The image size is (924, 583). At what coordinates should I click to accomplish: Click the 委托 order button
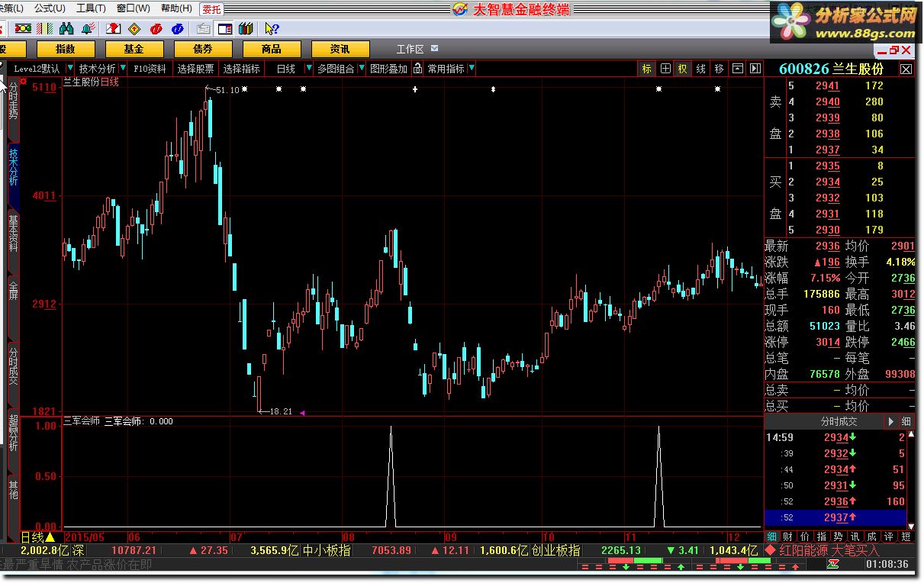(x=212, y=9)
